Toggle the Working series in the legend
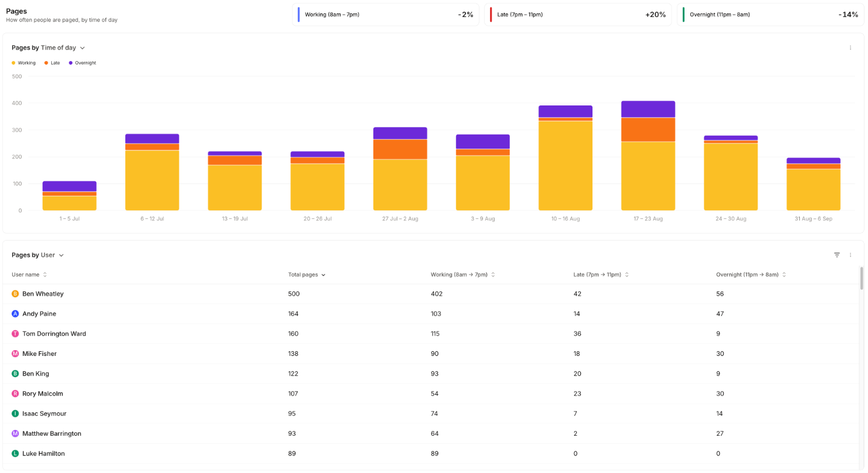This screenshot has height=473, width=868. click(24, 63)
